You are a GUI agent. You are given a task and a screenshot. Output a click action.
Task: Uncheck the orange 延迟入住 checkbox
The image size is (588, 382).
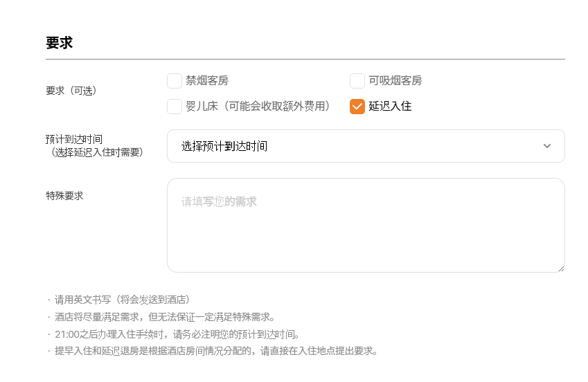click(x=357, y=107)
